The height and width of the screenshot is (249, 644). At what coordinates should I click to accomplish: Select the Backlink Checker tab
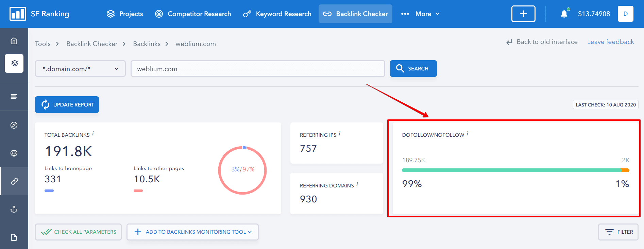(x=355, y=14)
